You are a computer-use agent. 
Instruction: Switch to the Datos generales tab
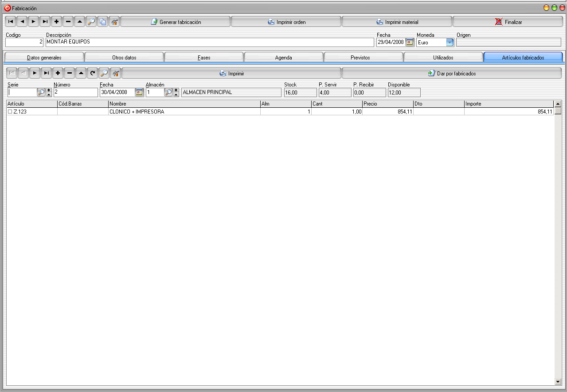click(x=44, y=58)
